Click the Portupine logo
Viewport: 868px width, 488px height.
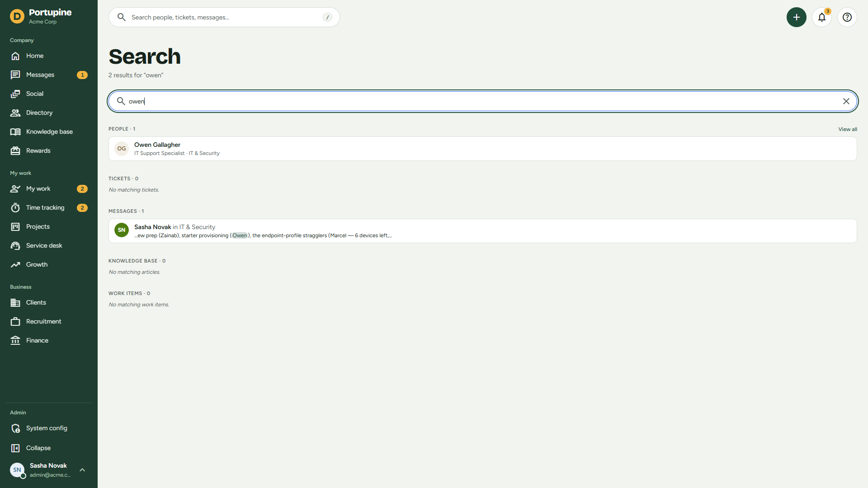coord(17,17)
